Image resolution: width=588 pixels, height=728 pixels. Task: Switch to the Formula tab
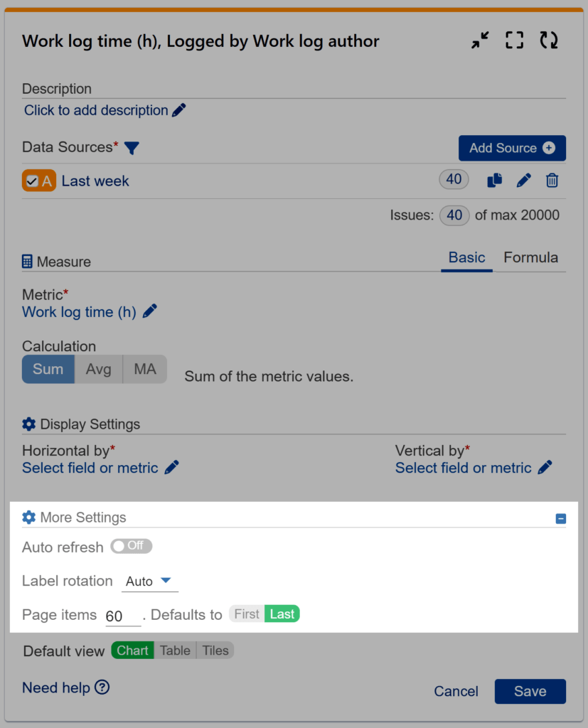point(530,257)
